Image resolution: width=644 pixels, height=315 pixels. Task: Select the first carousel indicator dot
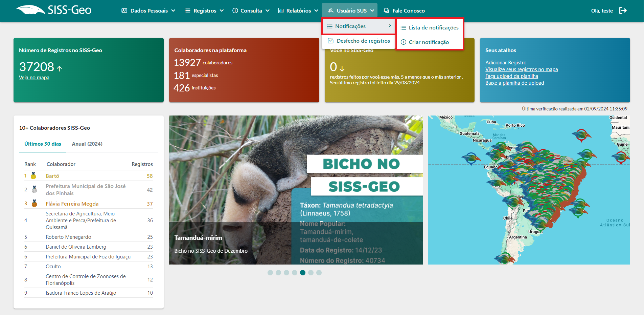(x=270, y=273)
